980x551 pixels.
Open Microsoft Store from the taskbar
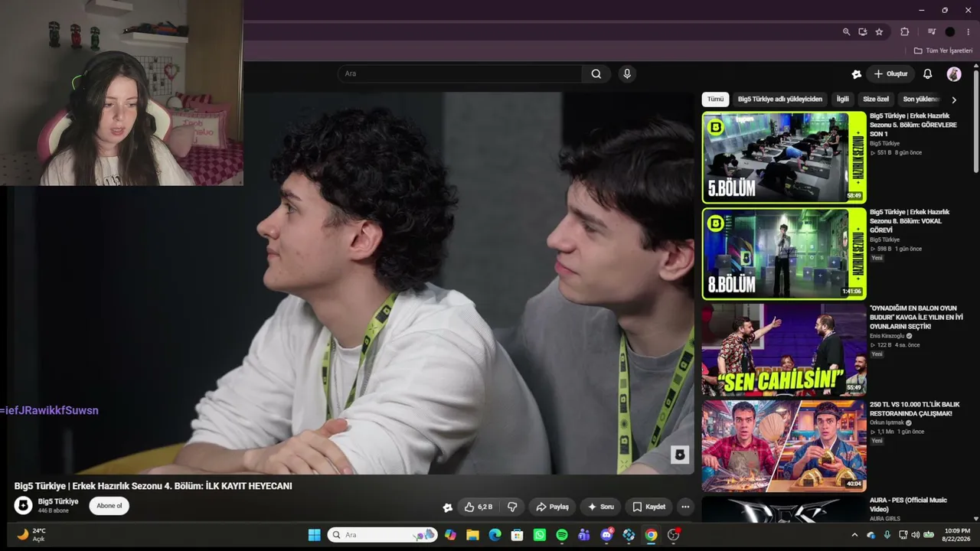(517, 535)
